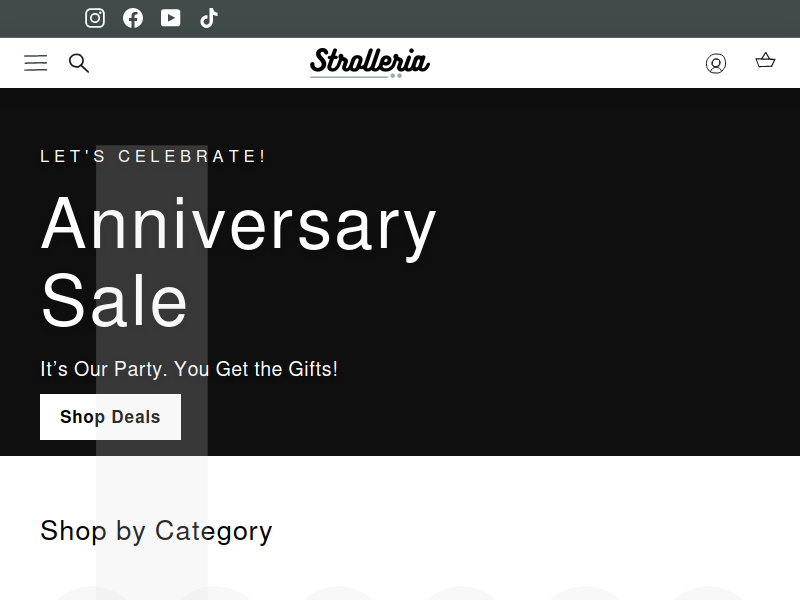Click the LET'S CELEBRATE! subtitle text
Viewport: 800px width, 600px height.
153,156
